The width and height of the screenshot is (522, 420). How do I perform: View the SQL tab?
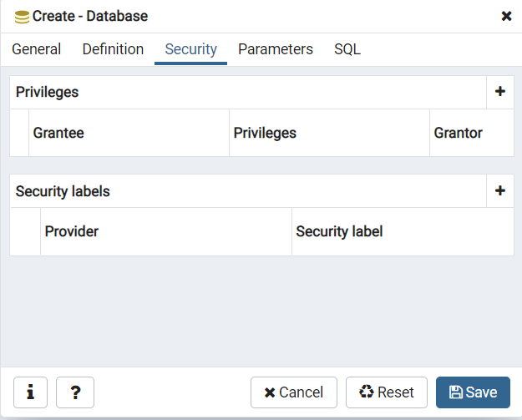coord(347,49)
